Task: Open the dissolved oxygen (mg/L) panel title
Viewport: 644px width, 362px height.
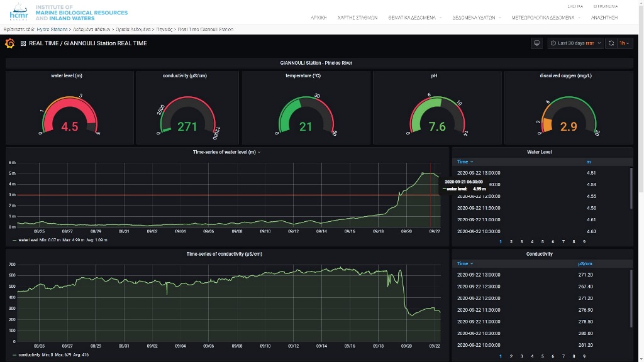Action: [565, 75]
